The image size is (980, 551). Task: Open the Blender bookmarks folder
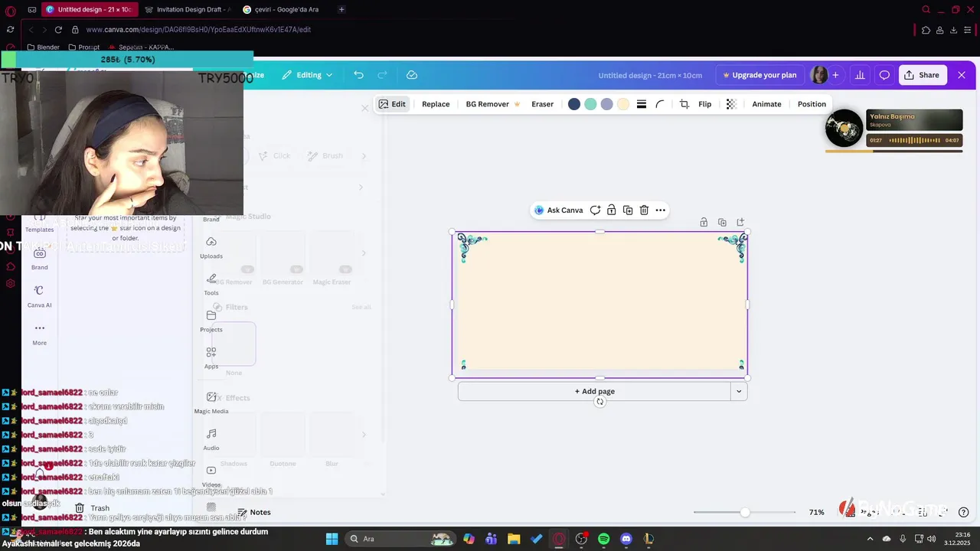(43, 47)
